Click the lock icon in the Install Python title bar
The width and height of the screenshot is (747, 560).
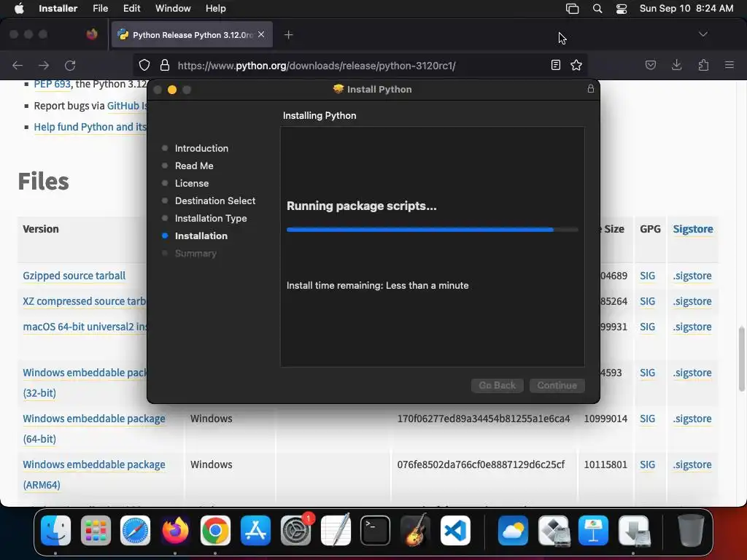click(x=591, y=88)
